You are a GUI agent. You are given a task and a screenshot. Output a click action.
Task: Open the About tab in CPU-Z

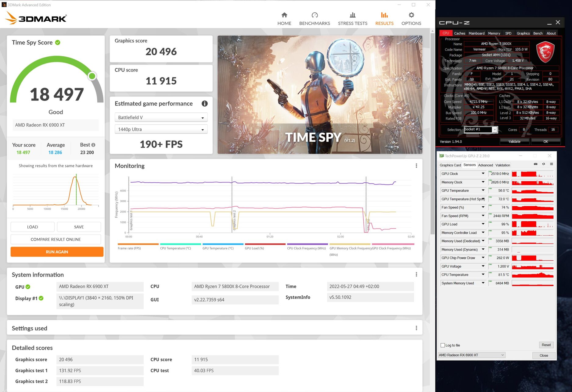(x=551, y=33)
